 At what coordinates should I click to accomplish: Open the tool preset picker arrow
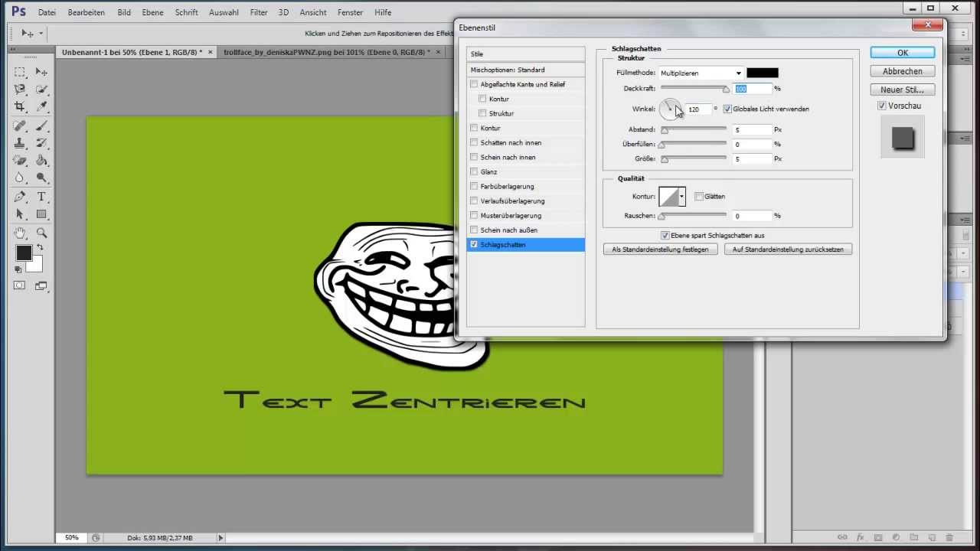pos(41,34)
